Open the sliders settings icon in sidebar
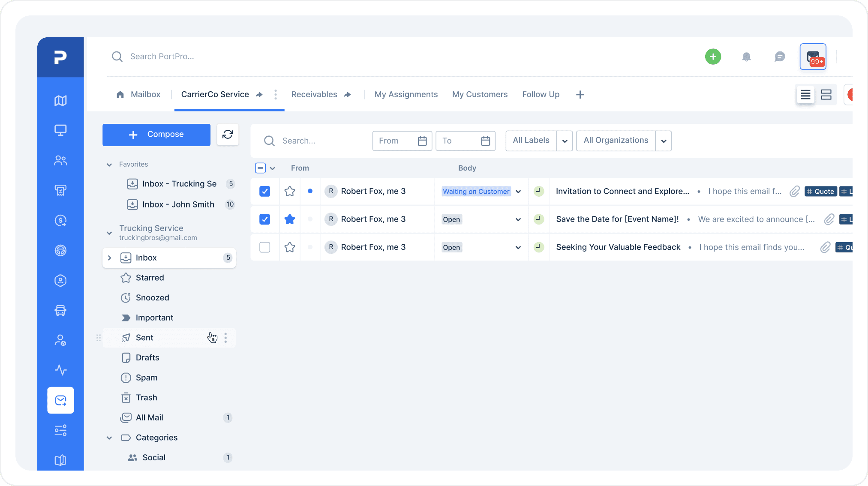 (60, 430)
